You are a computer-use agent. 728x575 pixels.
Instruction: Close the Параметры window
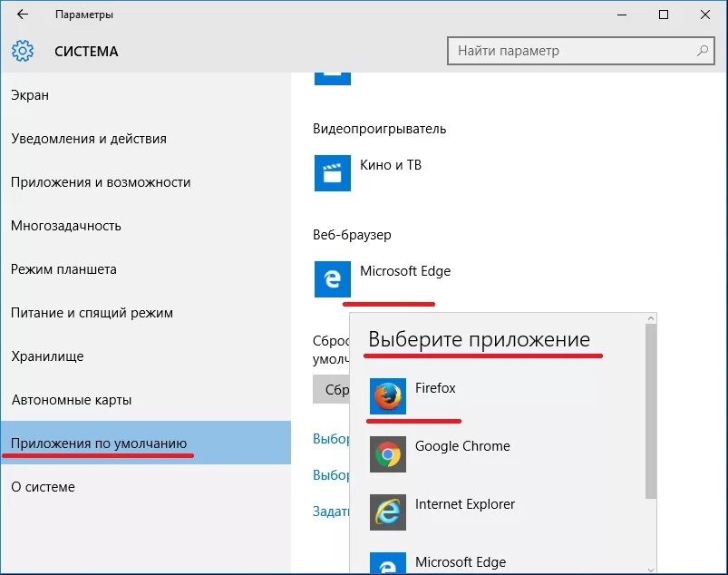pos(704,15)
